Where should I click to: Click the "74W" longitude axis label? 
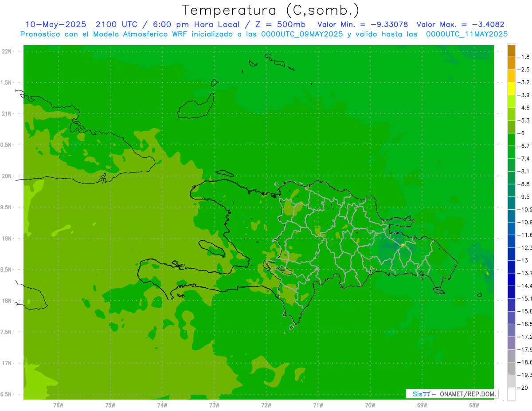click(x=162, y=405)
